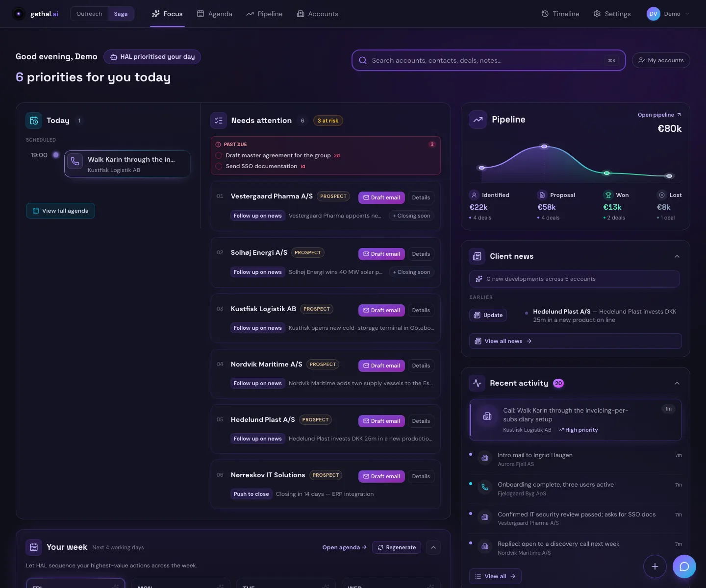Click the Proposal point on pipeline chart
Image resolution: width=706 pixels, height=588 pixels.
tap(544, 147)
